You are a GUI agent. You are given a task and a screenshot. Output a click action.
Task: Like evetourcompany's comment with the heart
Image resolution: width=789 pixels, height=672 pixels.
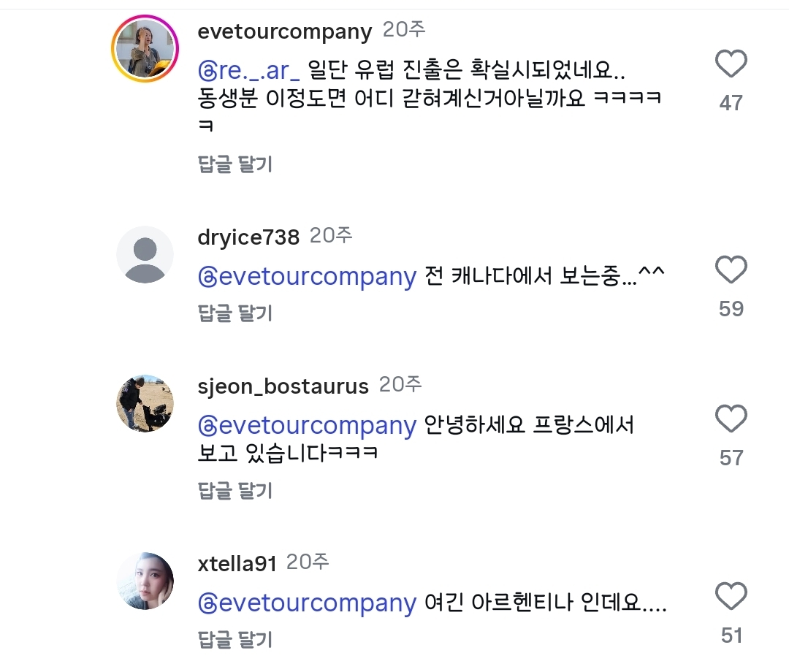(731, 65)
